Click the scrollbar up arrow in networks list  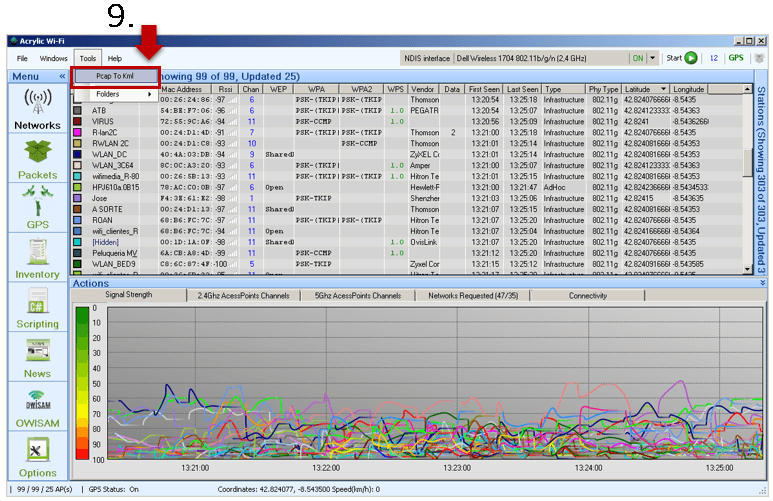tap(748, 89)
